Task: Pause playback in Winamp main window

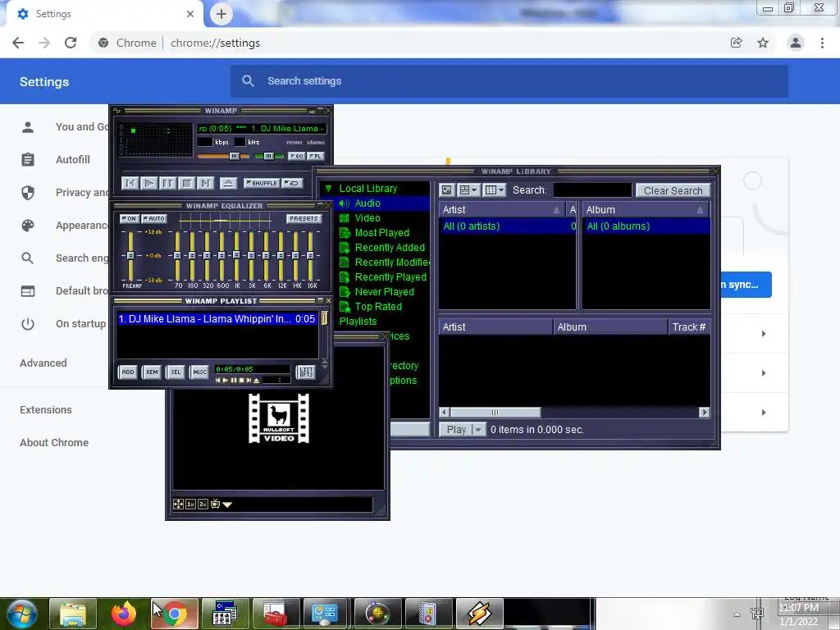Action: (x=167, y=183)
